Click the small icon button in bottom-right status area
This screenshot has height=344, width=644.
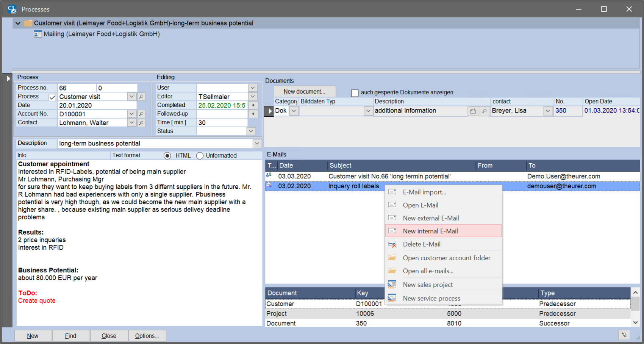pos(624,335)
